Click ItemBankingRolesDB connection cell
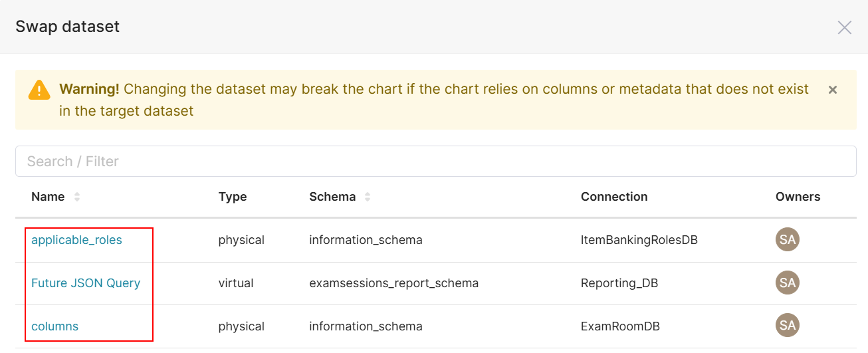This screenshot has height=353, width=868. point(639,240)
